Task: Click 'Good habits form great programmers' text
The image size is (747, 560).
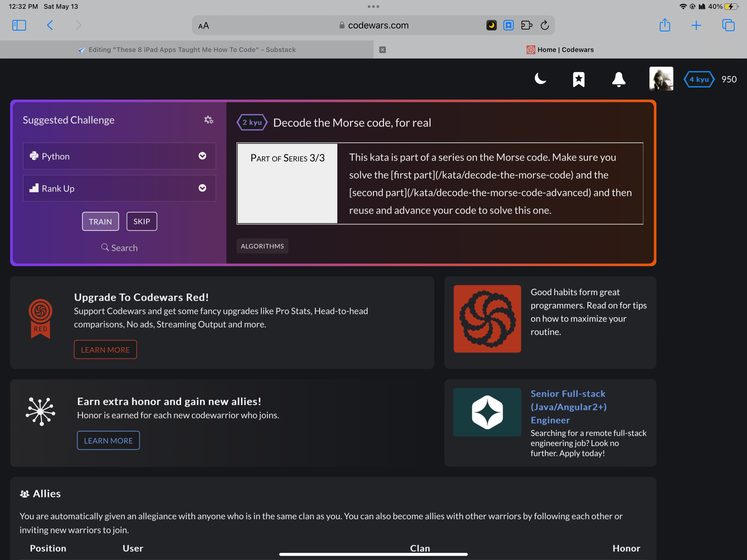Action: (588, 312)
